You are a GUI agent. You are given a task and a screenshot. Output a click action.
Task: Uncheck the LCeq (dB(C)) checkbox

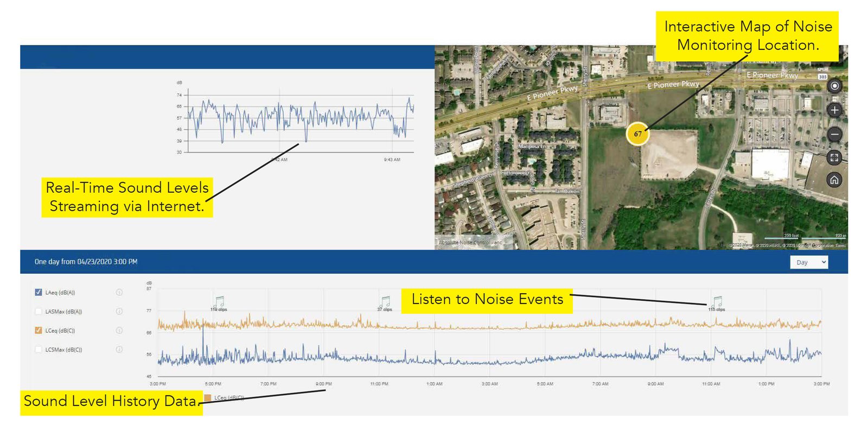pyautogui.click(x=39, y=330)
